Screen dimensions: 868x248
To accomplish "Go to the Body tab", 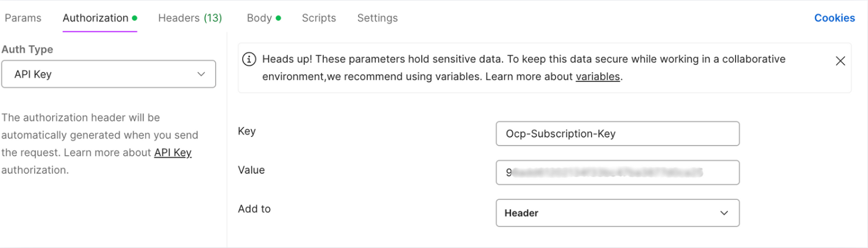I will [x=259, y=18].
